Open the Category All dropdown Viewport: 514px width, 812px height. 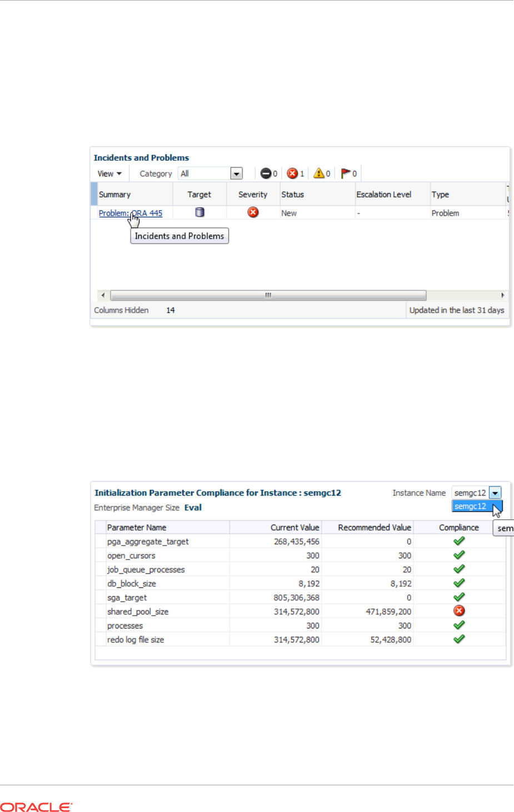click(x=211, y=174)
